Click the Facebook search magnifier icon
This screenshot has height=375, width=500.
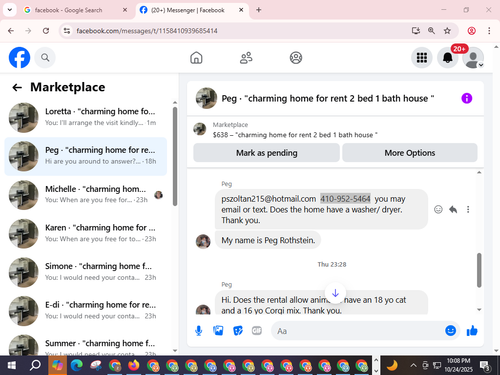(45, 58)
